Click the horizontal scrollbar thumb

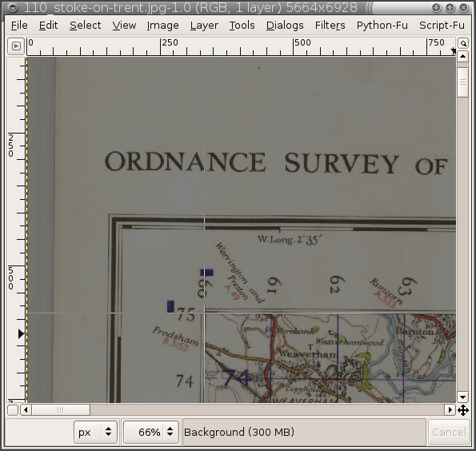pyautogui.click(x=61, y=410)
